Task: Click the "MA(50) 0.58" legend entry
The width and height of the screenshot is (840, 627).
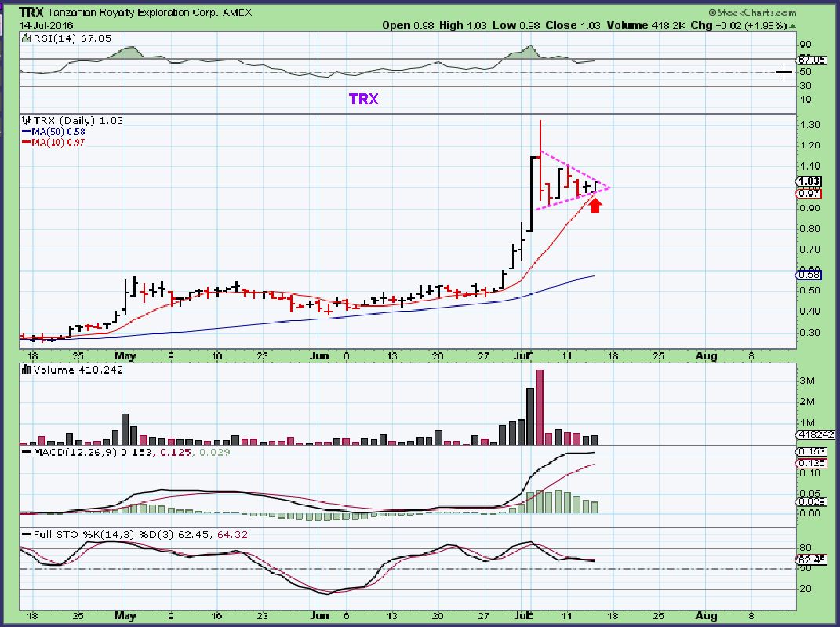Action: 58,131
